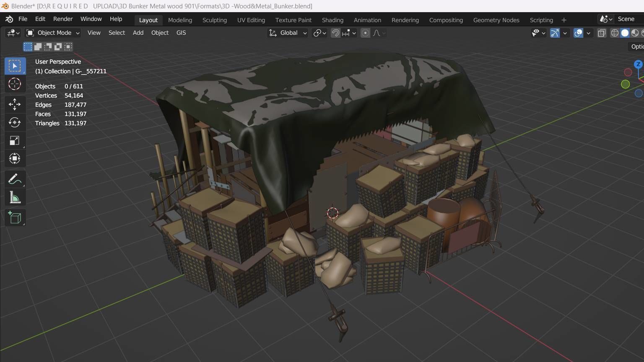
Task: Open the viewport View menu
Action: pyautogui.click(x=94, y=33)
